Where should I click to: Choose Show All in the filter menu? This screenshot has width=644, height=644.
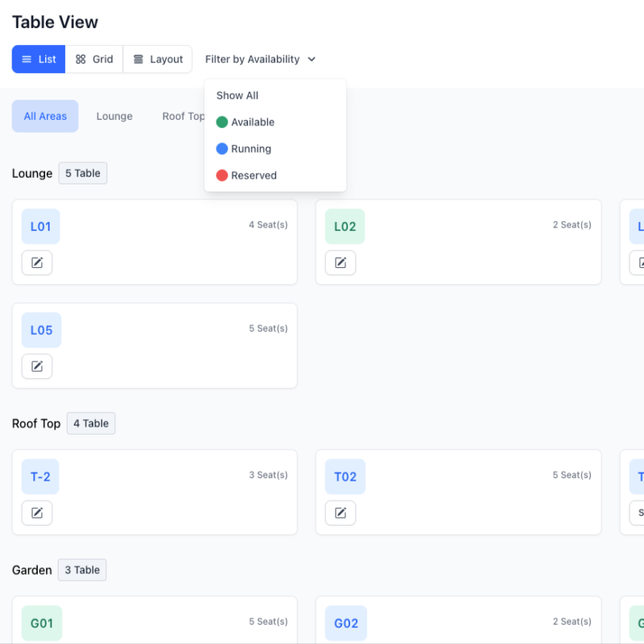237,95
